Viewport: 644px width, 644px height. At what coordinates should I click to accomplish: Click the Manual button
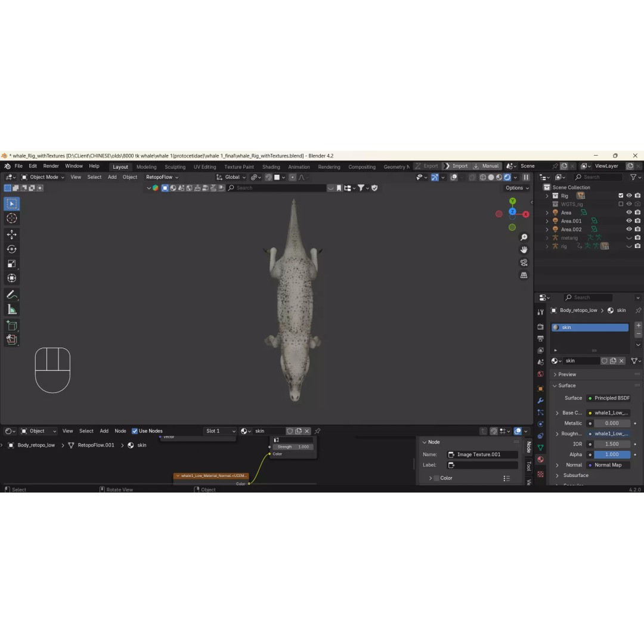click(487, 166)
